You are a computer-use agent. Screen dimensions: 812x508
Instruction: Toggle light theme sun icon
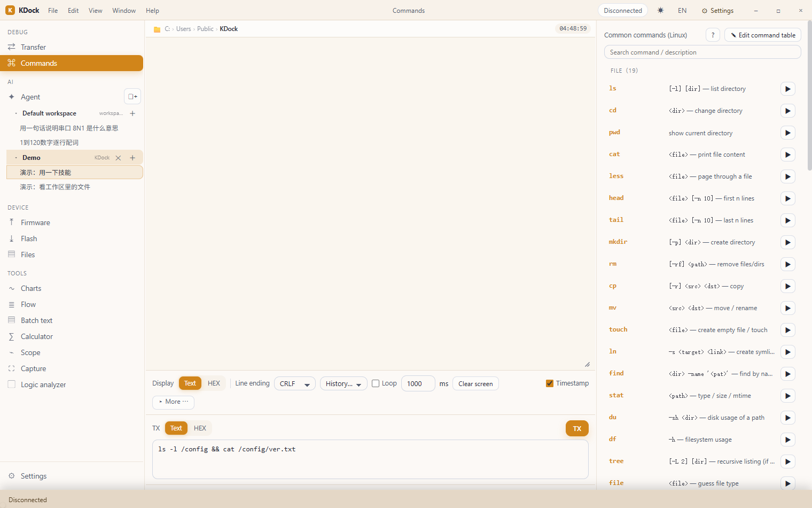tap(661, 11)
